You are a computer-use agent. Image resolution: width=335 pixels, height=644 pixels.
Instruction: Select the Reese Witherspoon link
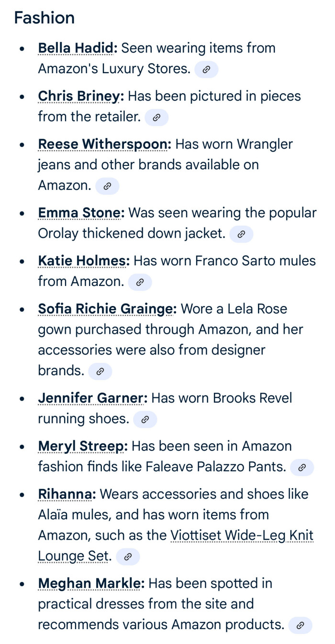[x=103, y=144]
